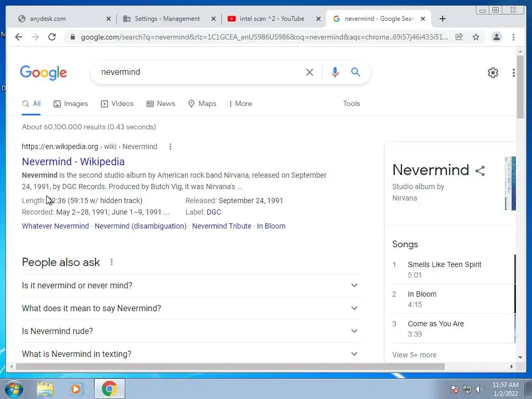The height and width of the screenshot is (399, 532).
Task: Run search using the magnifier icon
Action: point(355,72)
